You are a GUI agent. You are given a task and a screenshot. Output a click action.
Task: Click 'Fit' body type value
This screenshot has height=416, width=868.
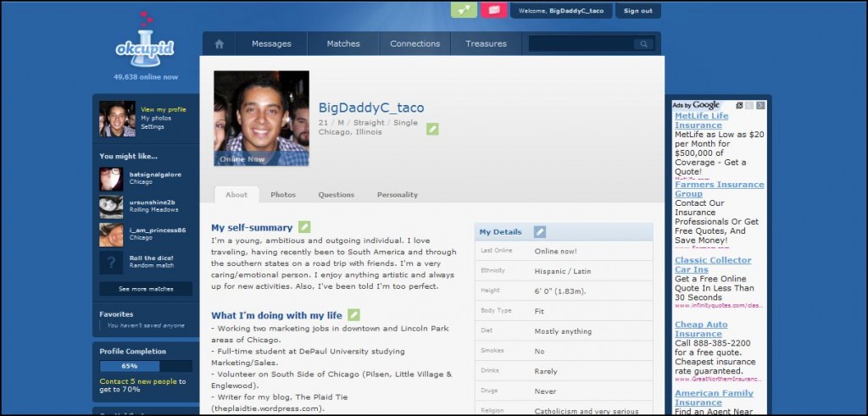pos(539,312)
